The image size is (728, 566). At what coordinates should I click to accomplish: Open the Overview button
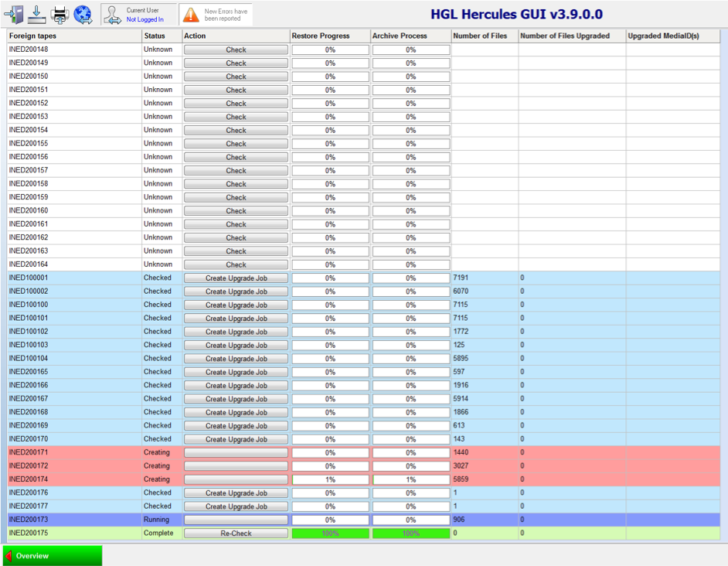click(53, 556)
